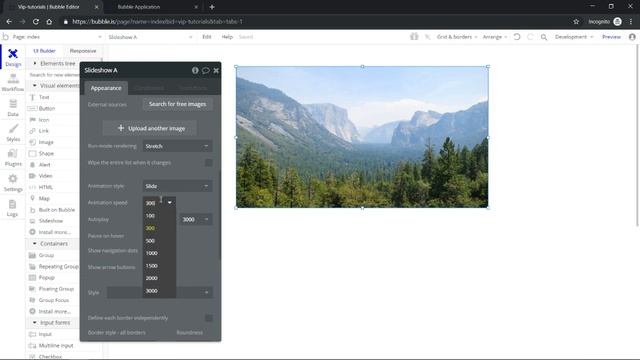
Task: Open the Animation style Slide dropdown
Action: coord(178,186)
